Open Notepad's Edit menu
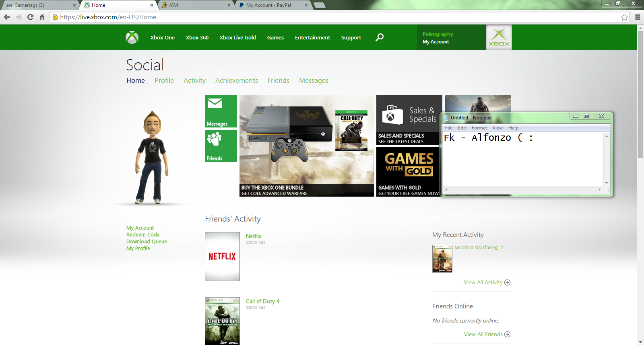The height and width of the screenshot is (345, 644). pos(462,128)
